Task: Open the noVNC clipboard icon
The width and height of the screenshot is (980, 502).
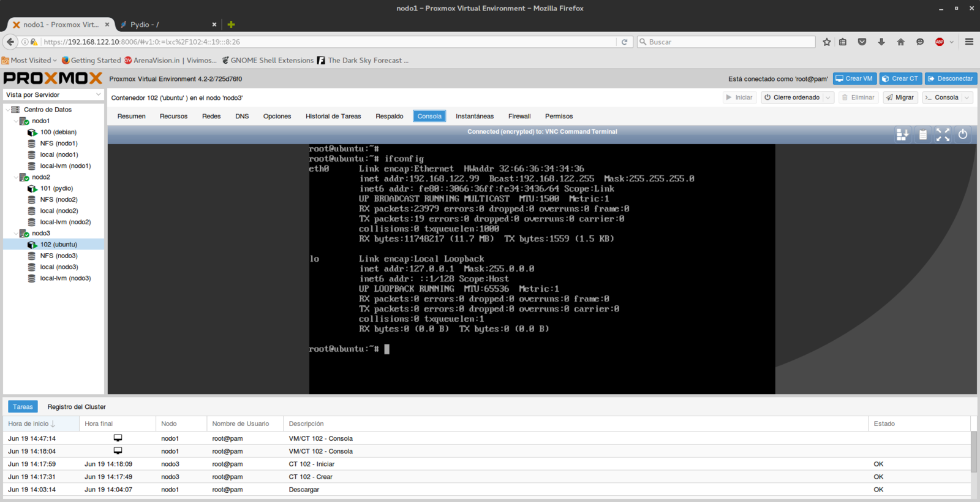Action: coord(923,135)
